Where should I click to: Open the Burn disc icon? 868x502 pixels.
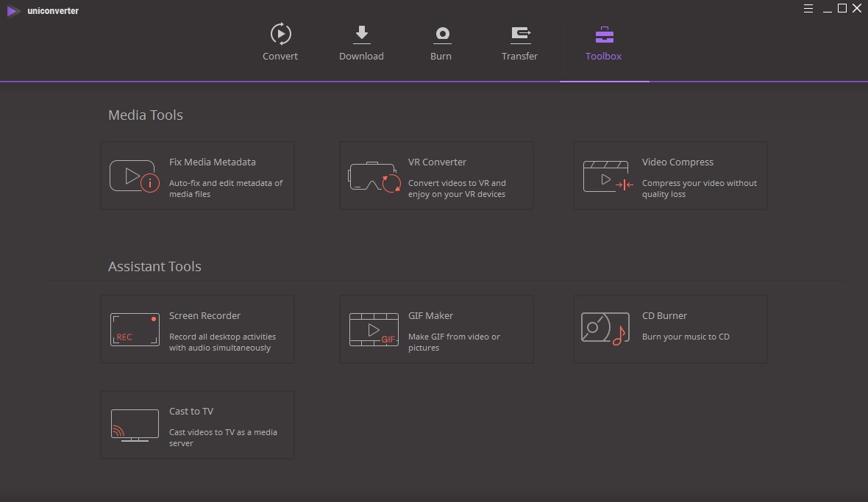click(x=442, y=35)
